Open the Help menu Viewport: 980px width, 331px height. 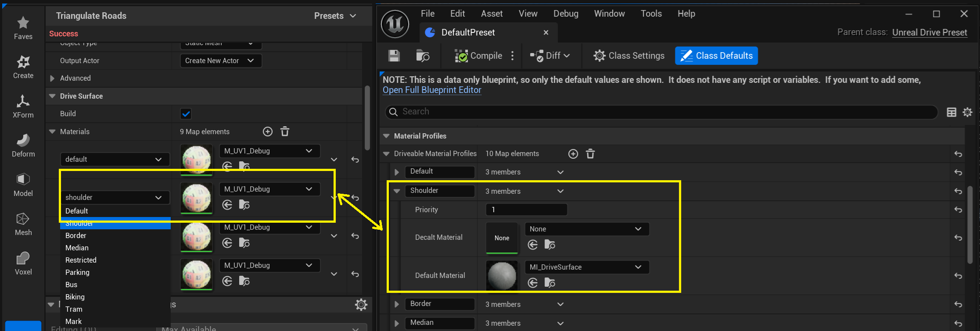(686, 14)
